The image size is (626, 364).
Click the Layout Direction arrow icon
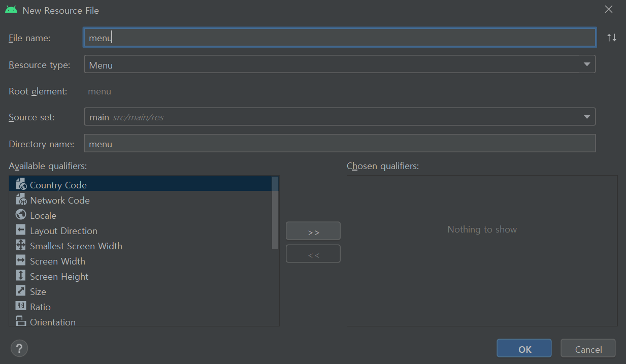pyautogui.click(x=21, y=230)
